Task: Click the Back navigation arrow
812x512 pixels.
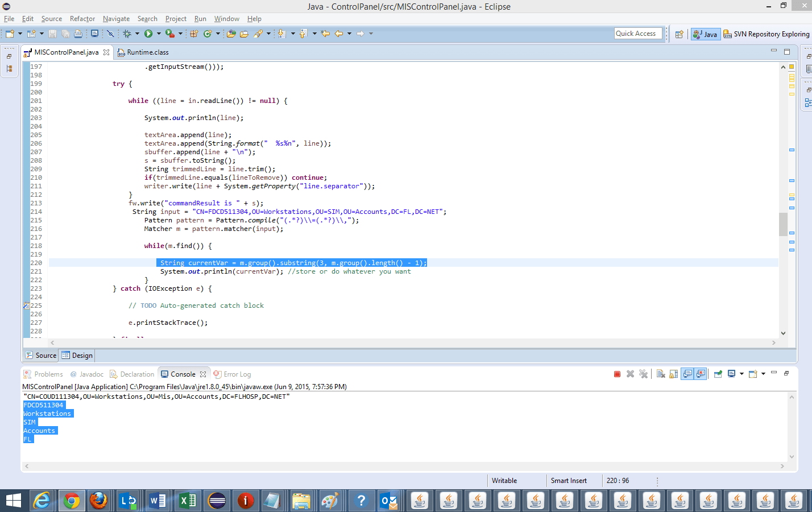Action: (339, 34)
